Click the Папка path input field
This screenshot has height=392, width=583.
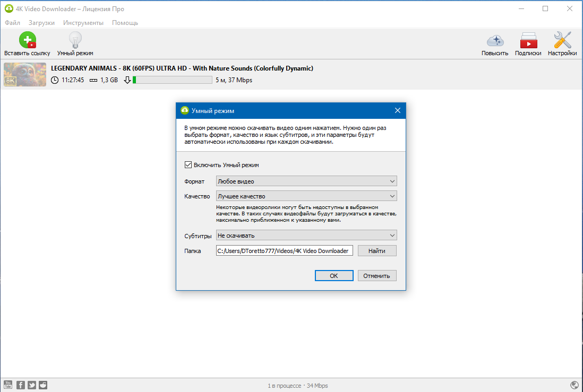click(x=285, y=251)
